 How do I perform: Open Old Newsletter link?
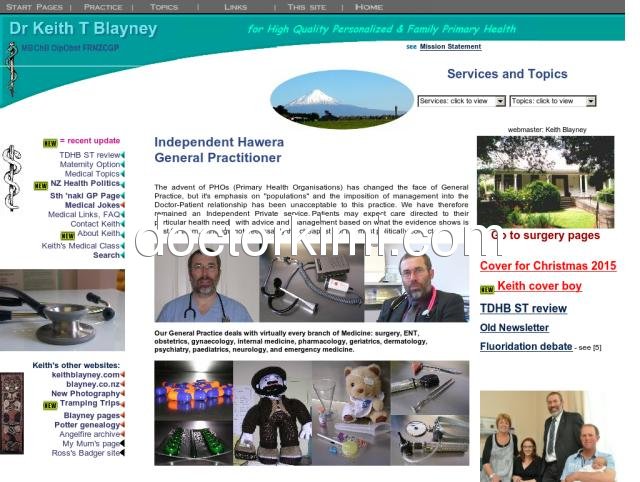(514, 328)
